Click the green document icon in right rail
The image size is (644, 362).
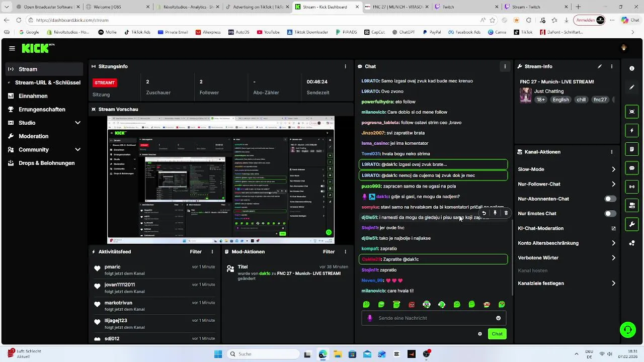(632, 149)
